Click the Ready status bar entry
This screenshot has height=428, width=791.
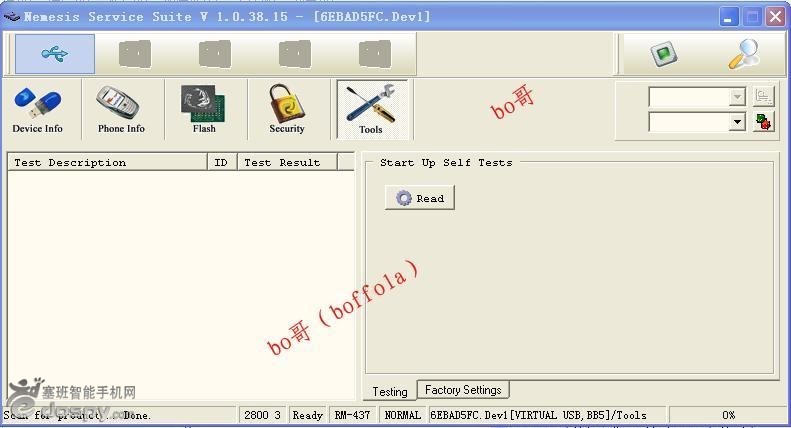[308, 415]
